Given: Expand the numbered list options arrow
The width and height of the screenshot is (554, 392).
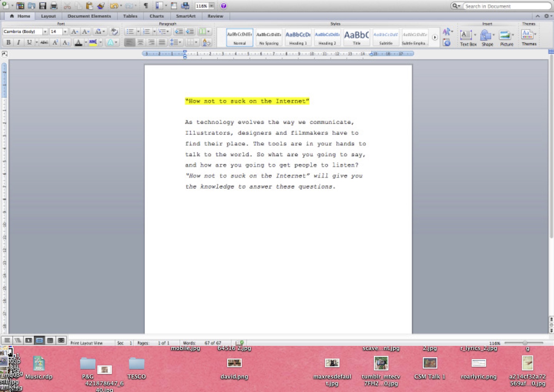Looking at the screenshot, I should 154,32.
